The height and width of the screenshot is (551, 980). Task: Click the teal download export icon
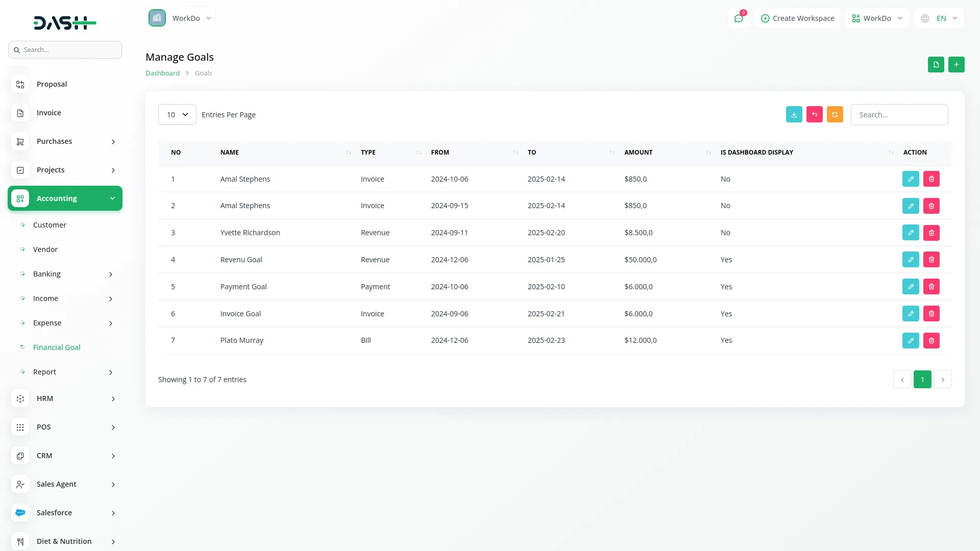click(x=794, y=115)
